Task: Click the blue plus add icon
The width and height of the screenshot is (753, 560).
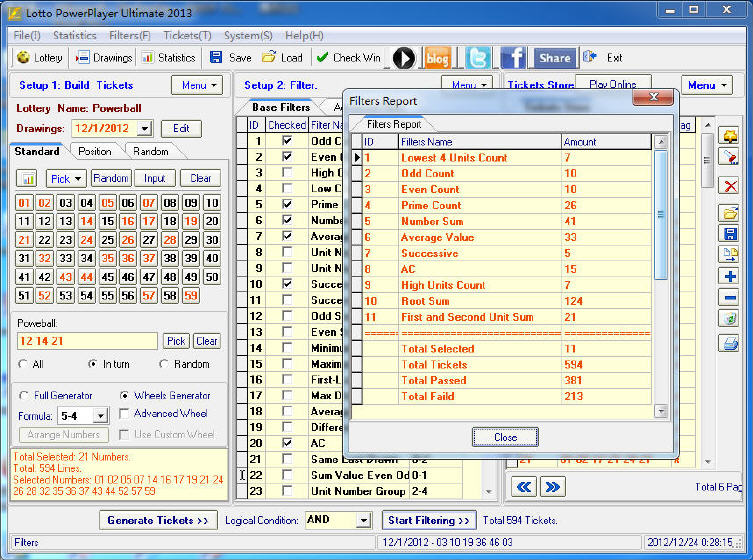Action: point(730,276)
